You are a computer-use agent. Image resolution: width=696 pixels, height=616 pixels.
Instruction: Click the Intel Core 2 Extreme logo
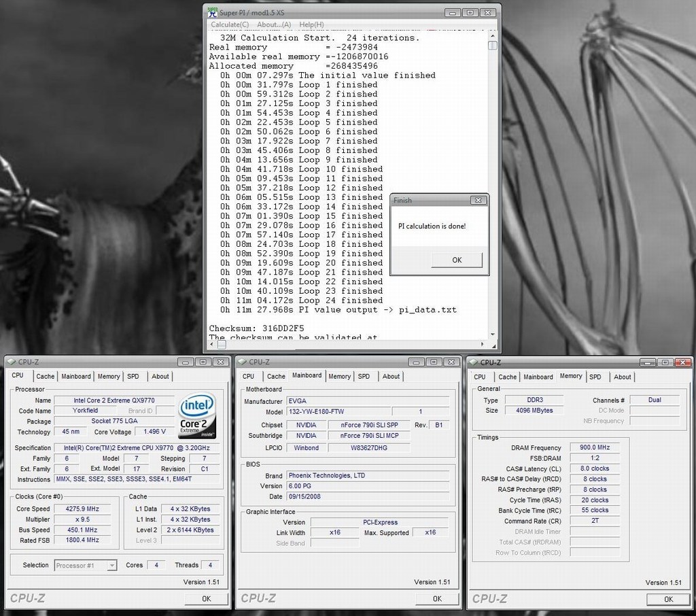pyautogui.click(x=197, y=415)
